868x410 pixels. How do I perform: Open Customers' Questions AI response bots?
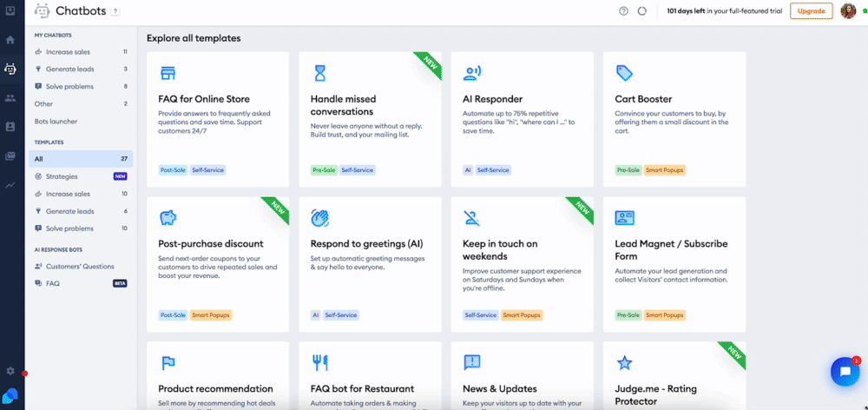click(81, 267)
